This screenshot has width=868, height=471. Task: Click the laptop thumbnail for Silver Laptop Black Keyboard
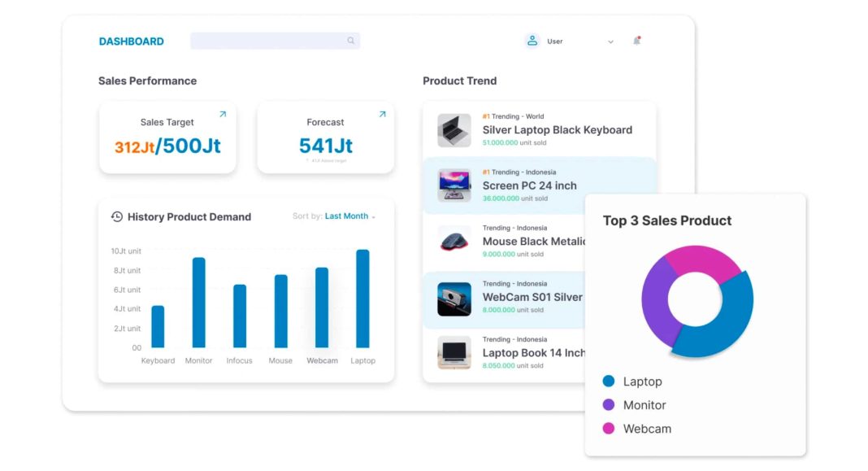point(453,129)
